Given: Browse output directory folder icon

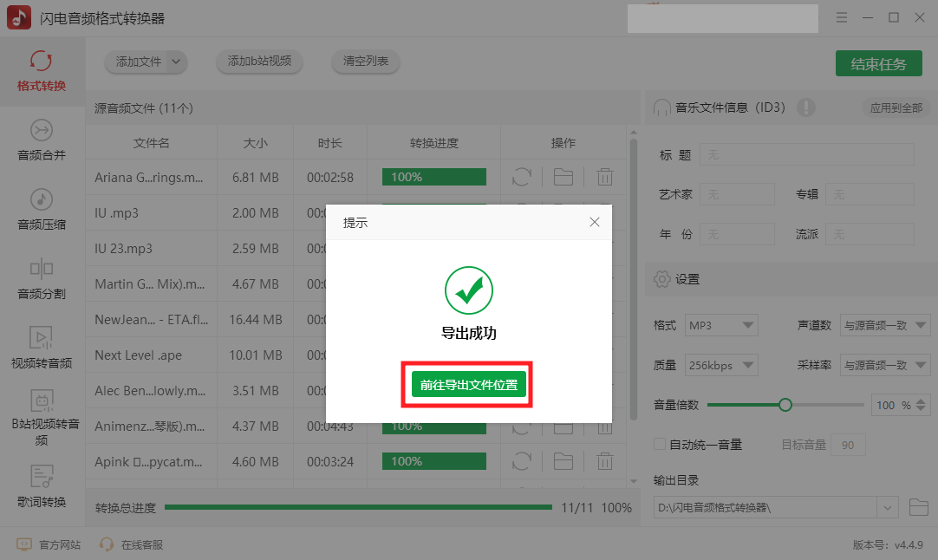Looking at the screenshot, I should click(x=918, y=507).
